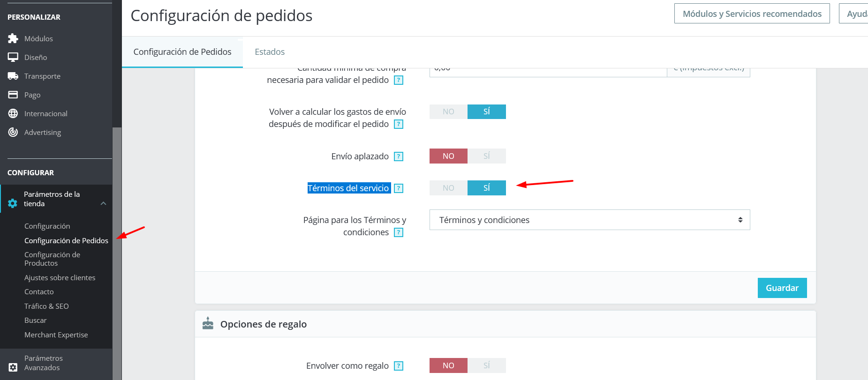Click the Advertising target icon

tap(13, 132)
